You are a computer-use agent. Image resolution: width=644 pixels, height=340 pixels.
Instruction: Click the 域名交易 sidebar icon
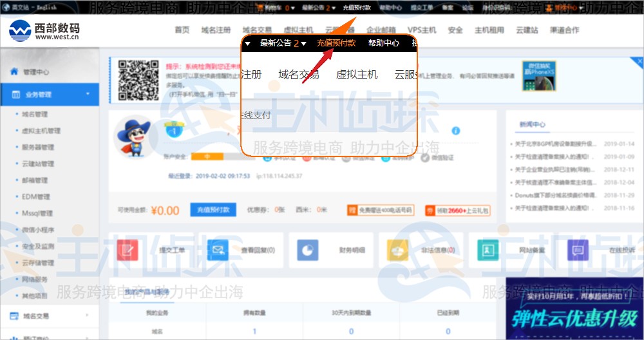tap(14, 316)
